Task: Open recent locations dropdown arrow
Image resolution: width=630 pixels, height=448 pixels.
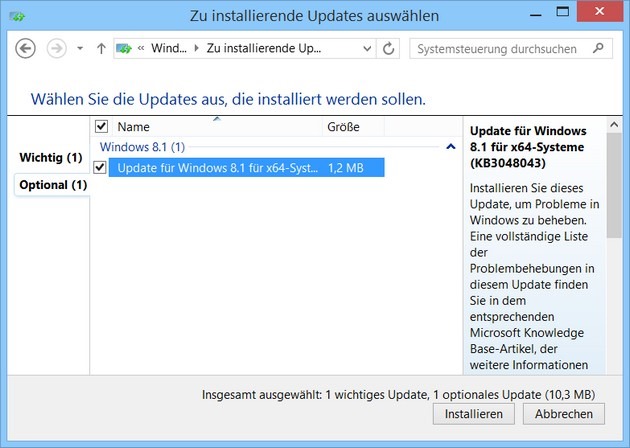Action: [x=79, y=49]
